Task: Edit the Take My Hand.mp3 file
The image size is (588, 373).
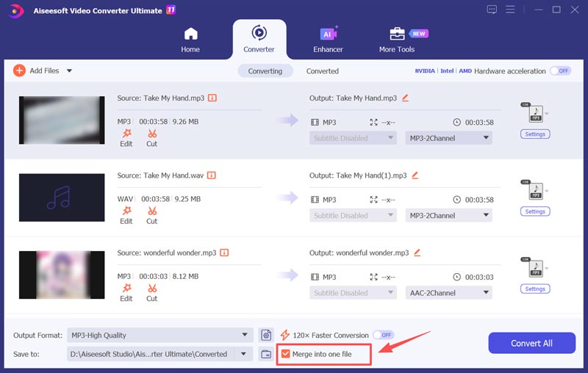Action: [126, 138]
